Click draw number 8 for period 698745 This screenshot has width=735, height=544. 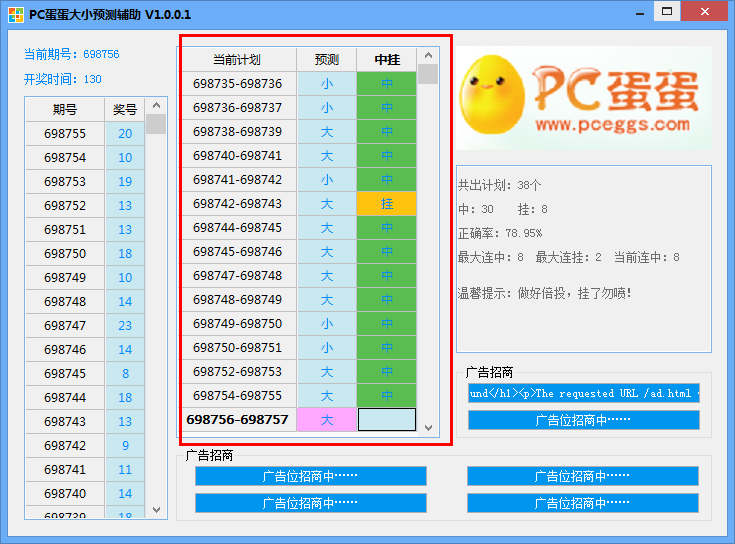point(125,373)
